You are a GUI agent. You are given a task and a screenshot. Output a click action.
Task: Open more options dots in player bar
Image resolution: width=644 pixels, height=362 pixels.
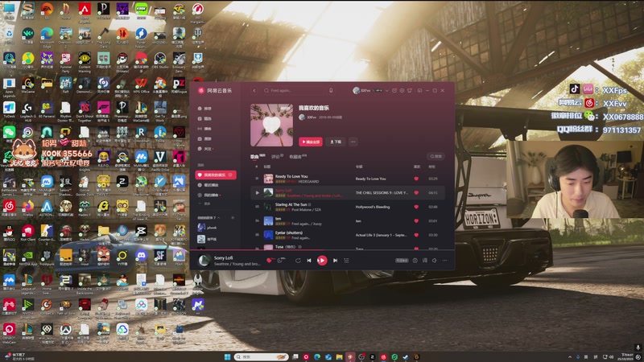point(444,261)
